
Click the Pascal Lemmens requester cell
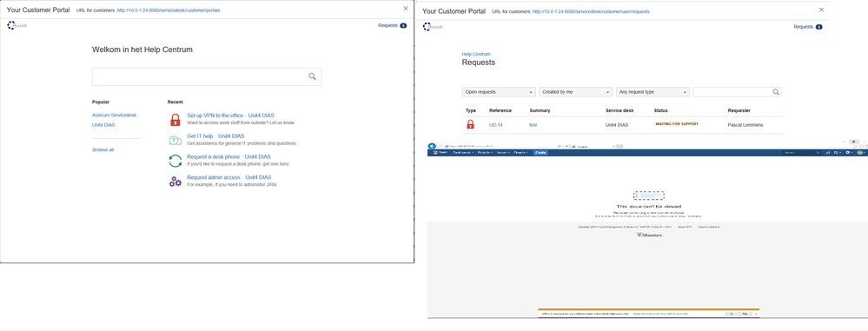point(745,125)
